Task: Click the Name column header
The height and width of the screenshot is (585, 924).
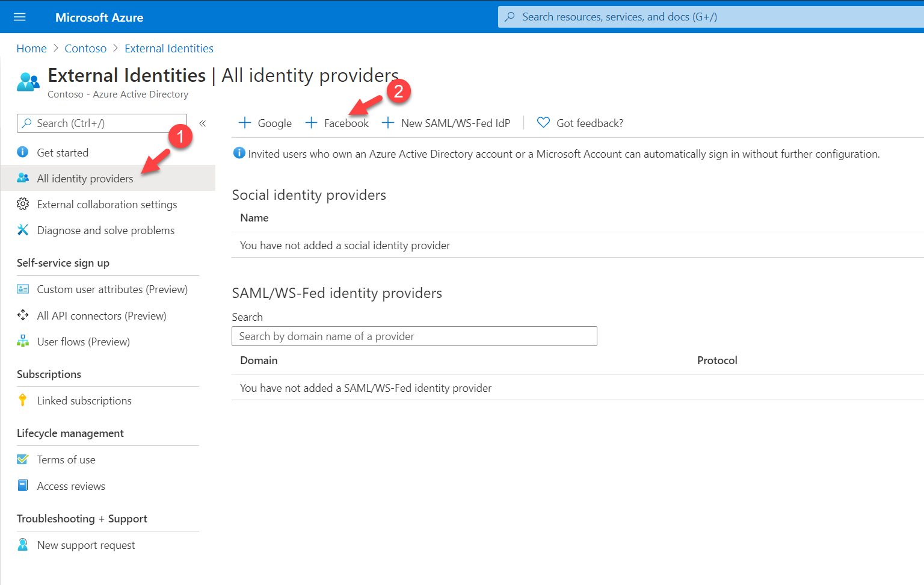Action: (x=254, y=218)
